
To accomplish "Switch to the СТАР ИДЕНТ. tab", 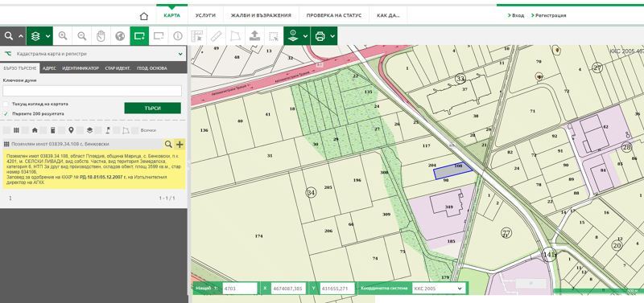I will [118, 68].
